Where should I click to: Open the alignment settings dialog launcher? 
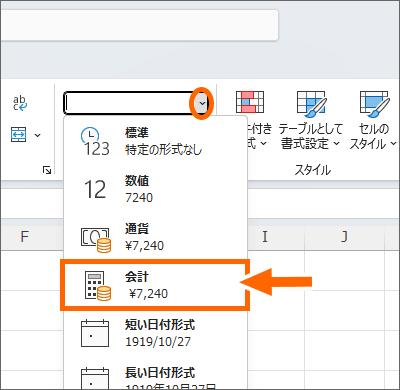tap(47, 170)
